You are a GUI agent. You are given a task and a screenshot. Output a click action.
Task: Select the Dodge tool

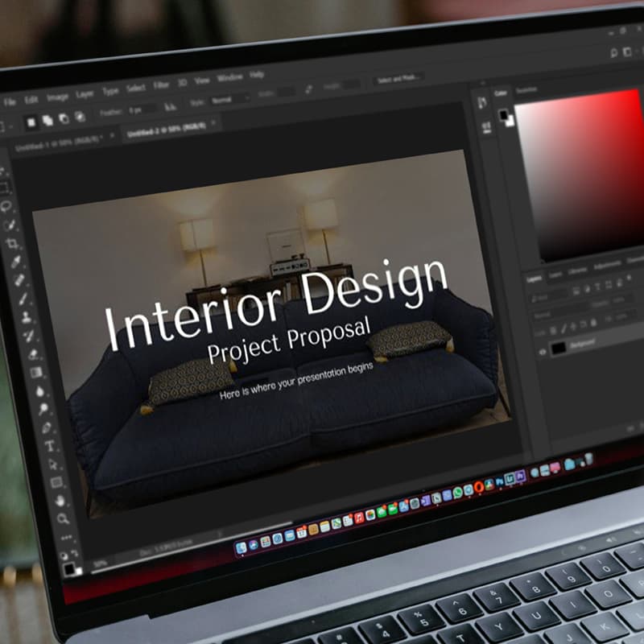pos(43,409)
